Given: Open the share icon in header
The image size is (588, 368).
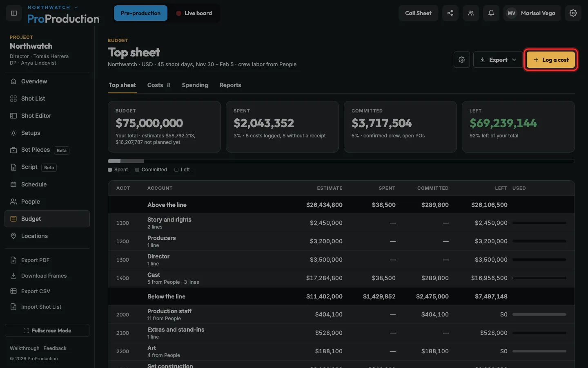Looking at the screenshot, I should coord(450,13).
